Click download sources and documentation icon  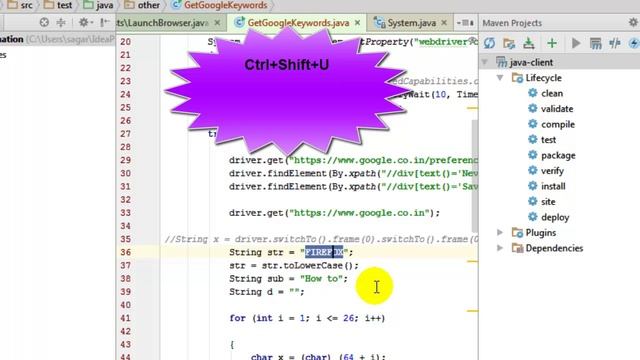click(529, 43)
